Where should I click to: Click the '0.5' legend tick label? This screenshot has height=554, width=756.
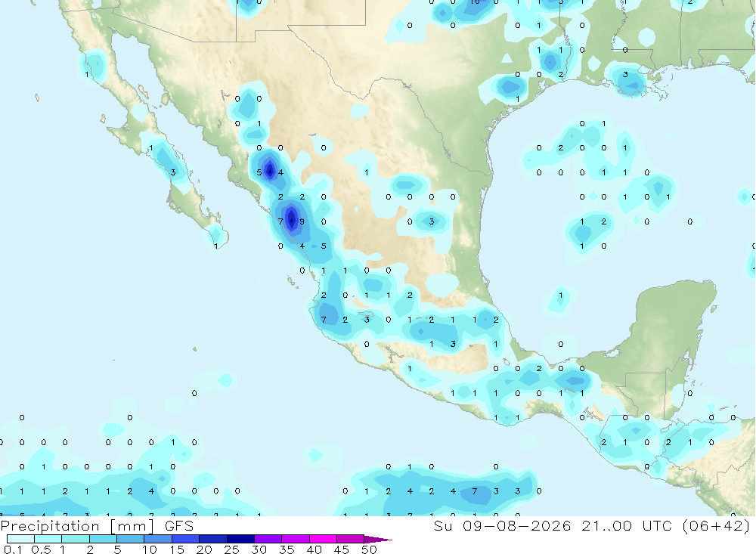click(42, 549)
